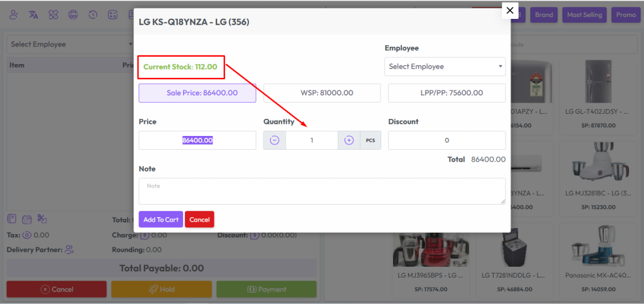Click the red Cancel button in dialog
The height and width of the screenshot is (304, 644).
click(199, 220)
